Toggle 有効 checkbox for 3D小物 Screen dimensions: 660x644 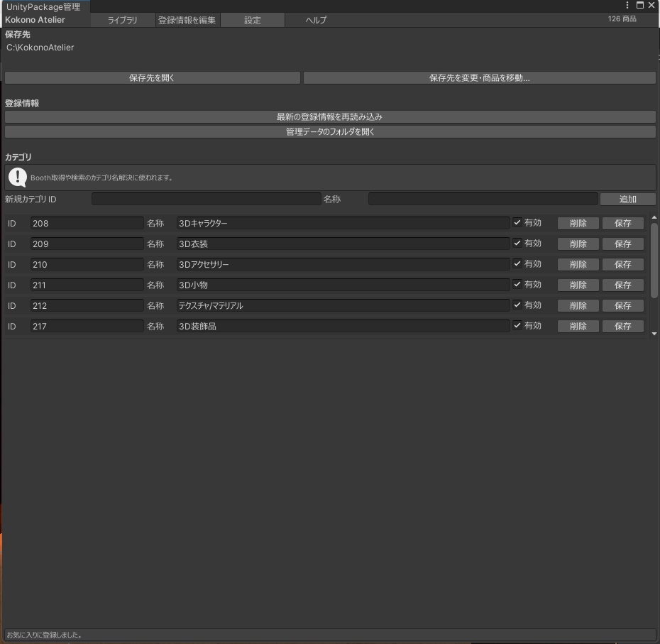click(517, 284)
